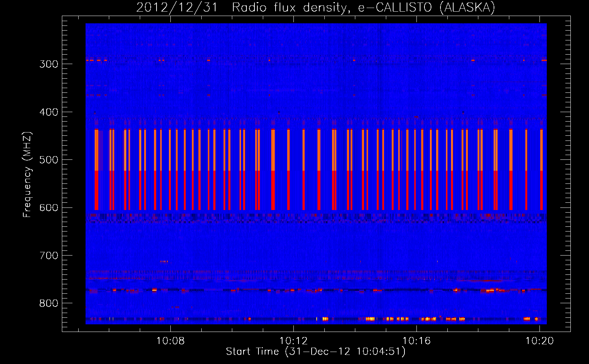Select the 400 frequency tick label
The width and height of the screenshot is (589, 364).
49,112
